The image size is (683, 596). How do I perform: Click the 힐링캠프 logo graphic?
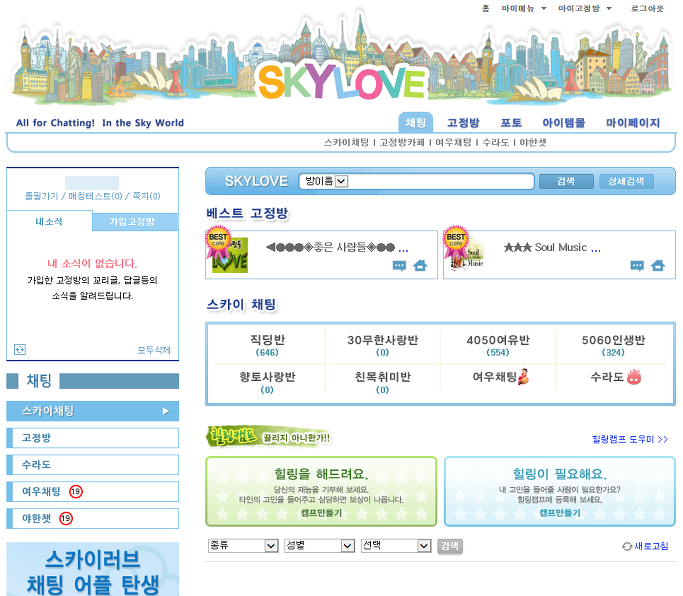(x=232, y=436)
